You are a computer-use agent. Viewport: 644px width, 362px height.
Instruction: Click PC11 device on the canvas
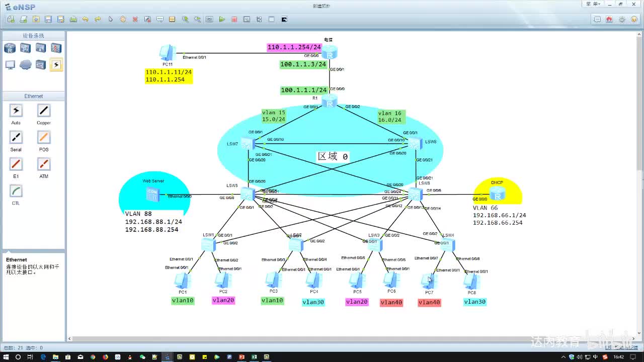pyautogui.click(x=167, y=53)
